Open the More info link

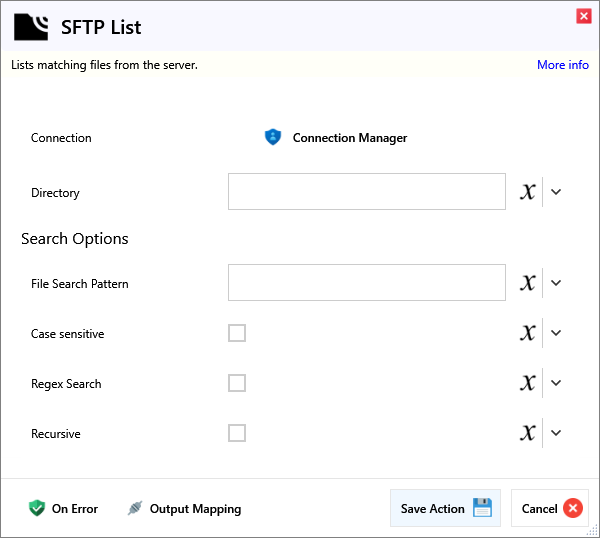pos(562,65)
